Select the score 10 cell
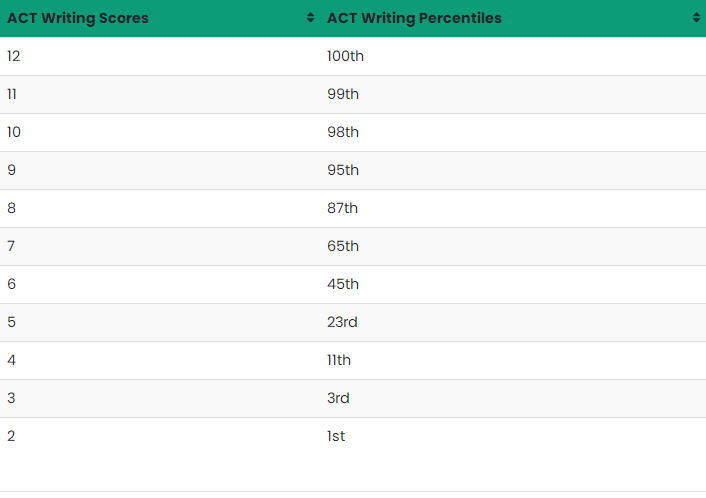Viewport: 706px width, 498px height. [x=160, y=132]
